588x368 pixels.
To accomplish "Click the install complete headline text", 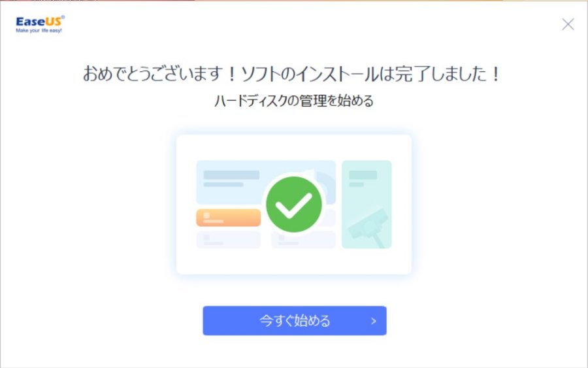I will click(x=291, y=73).
